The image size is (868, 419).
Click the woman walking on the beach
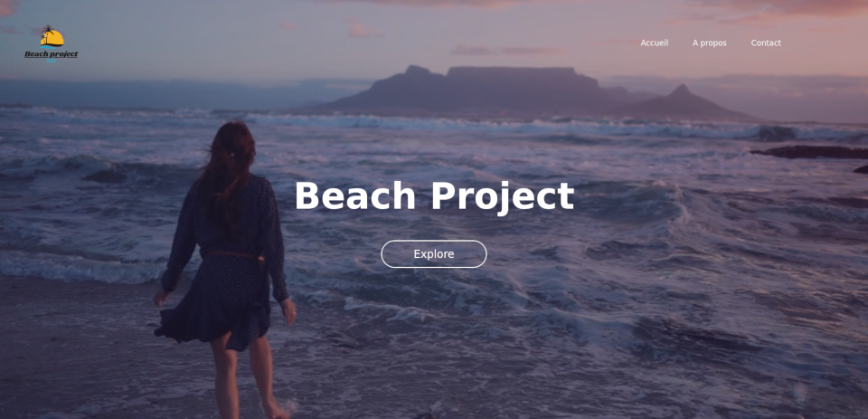[x=227, y=271]
